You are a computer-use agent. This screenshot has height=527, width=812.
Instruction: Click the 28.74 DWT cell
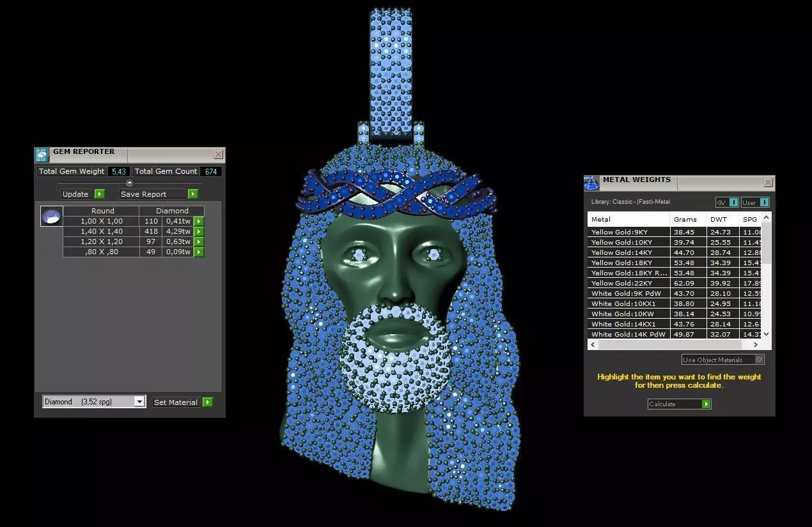tap(722, 252)
